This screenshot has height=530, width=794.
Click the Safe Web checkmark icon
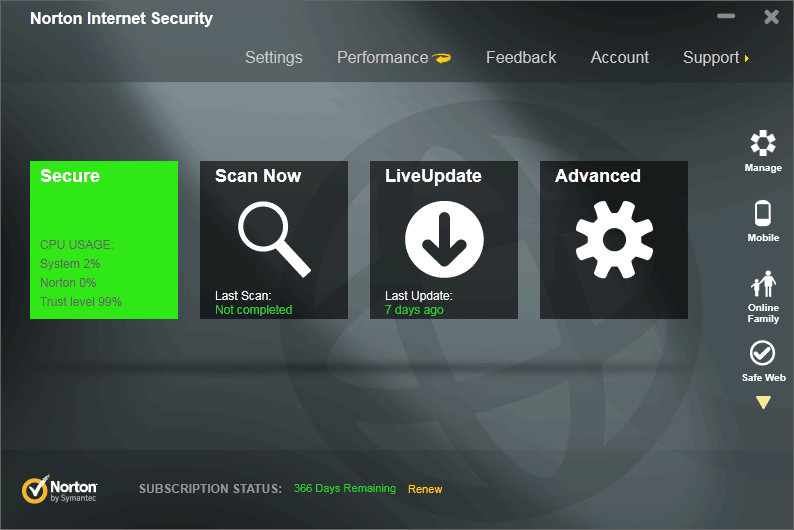click(763, 353)
